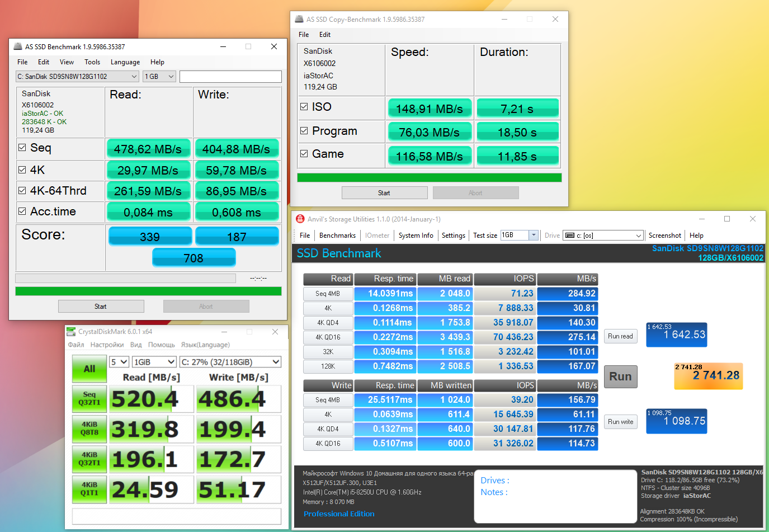Toggle the ISO checkbox in Copy-Benchmark

click(x=304, y=106)
